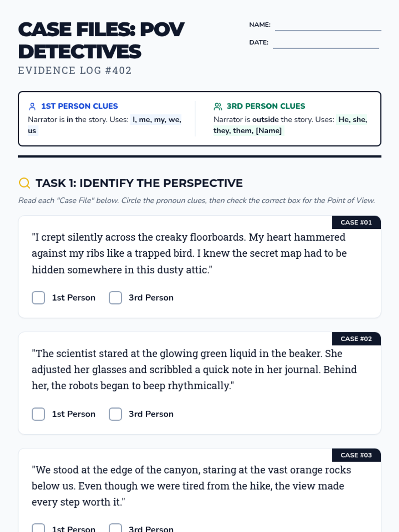Select the 3rd Person box for Case #03
This screenshot has height=532, width=399.
115,528
